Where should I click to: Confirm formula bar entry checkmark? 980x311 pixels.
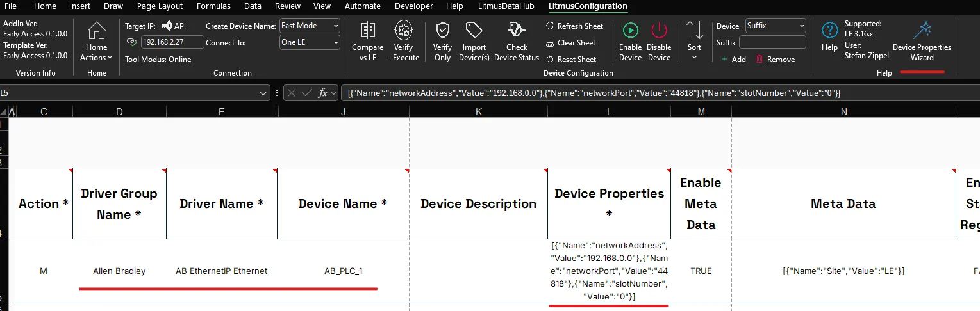pos(307,93)
